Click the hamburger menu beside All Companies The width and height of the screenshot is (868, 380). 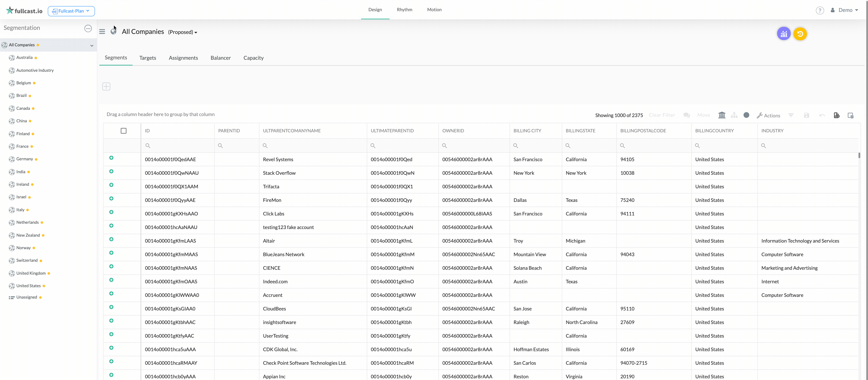(102, 32)
